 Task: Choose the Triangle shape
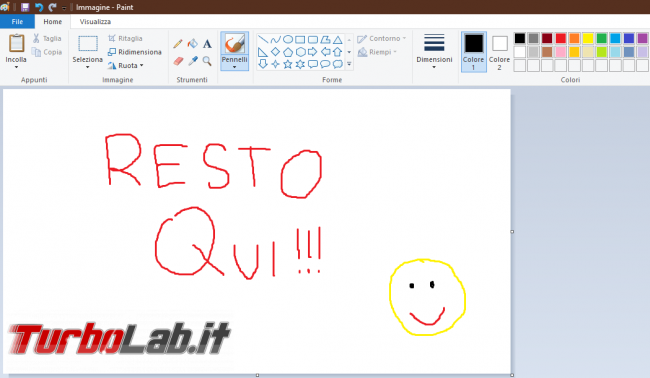point(337,40)
